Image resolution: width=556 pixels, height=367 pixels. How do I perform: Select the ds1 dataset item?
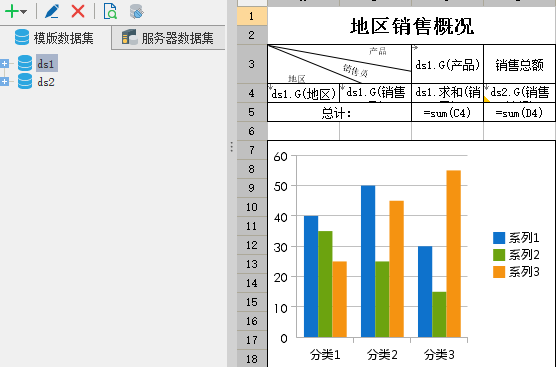tap(46, 63)
